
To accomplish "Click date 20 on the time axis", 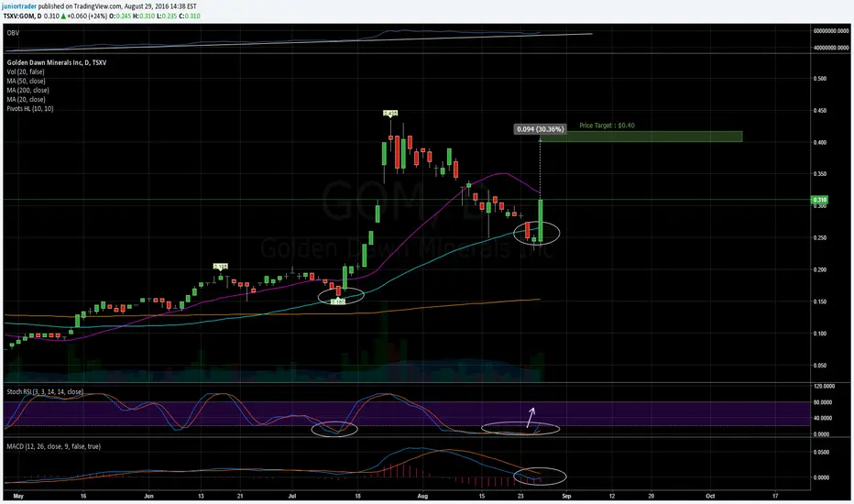I will pos(651,497).
